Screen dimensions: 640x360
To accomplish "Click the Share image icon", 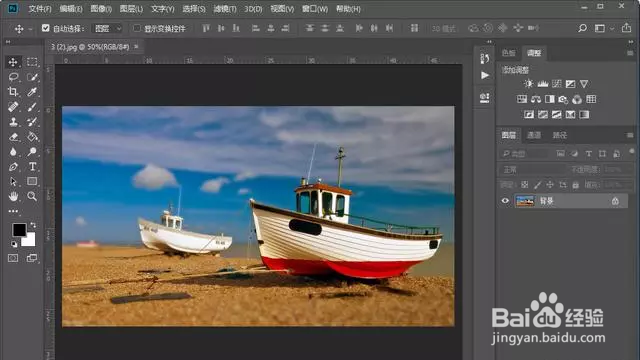I will point(626,28).
